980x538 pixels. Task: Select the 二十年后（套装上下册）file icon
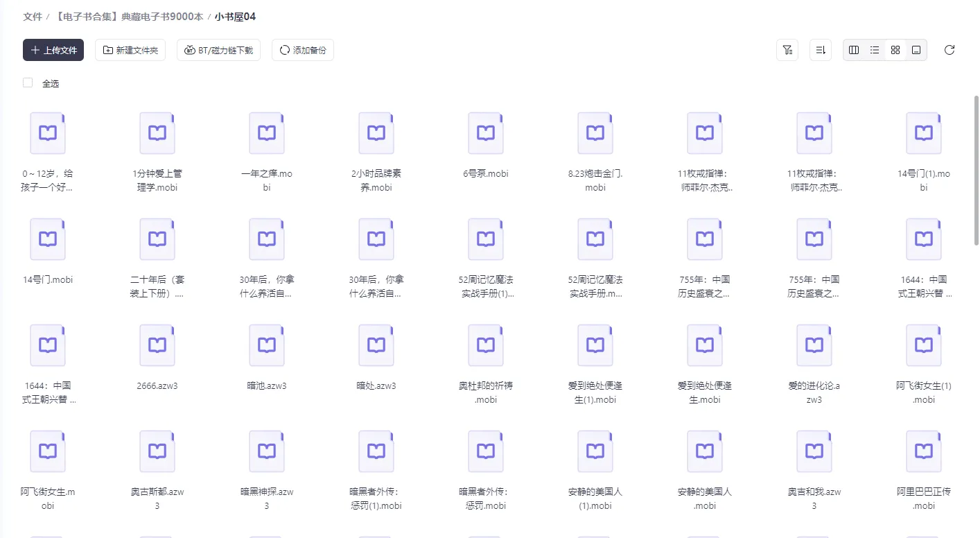pyautogui.click(x=157, y=239)
